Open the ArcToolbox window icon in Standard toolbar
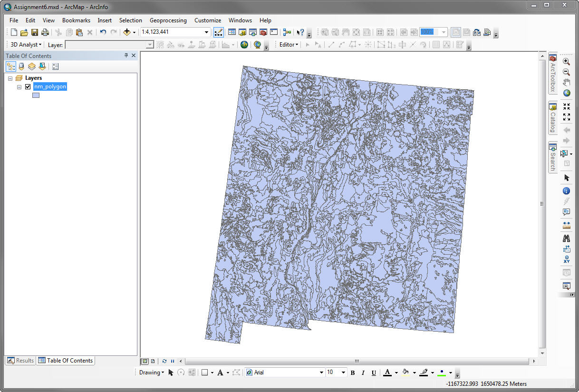 (x=263, y=32)
